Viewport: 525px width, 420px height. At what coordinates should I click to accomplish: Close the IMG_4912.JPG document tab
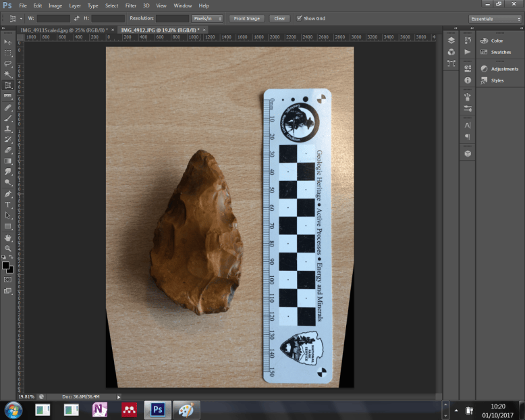tap(204, 30)
